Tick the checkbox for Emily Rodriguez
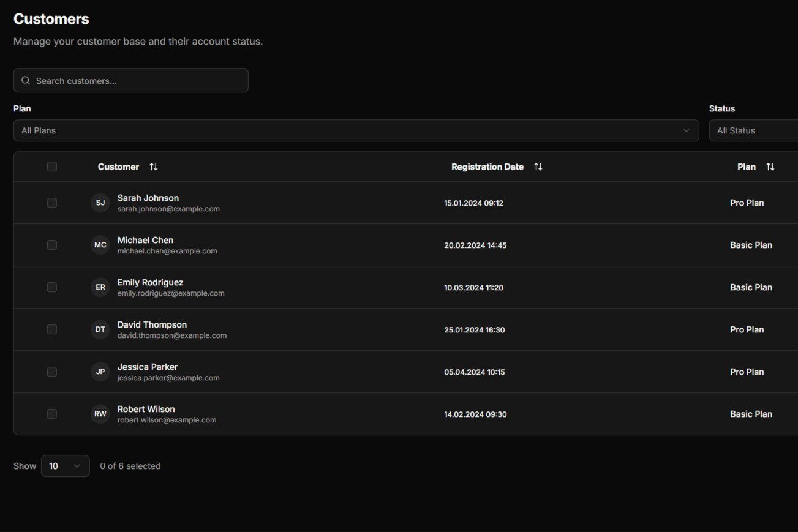 click(52, 287)
